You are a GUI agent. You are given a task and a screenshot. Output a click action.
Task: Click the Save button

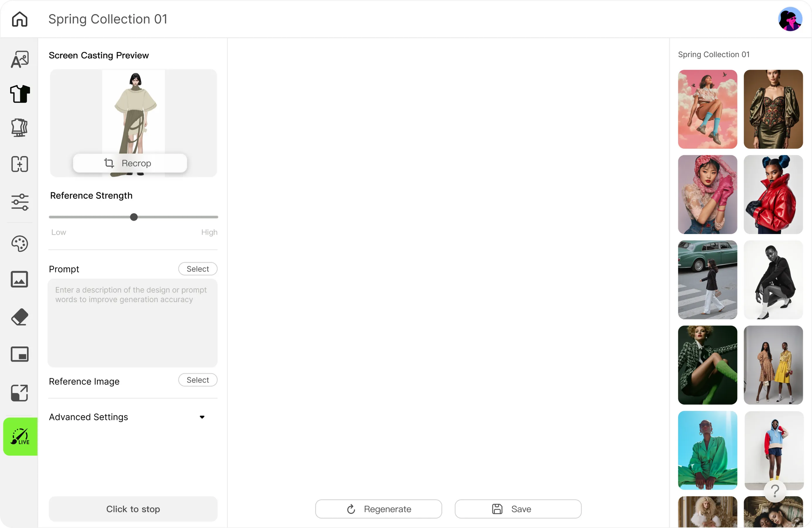pos(518,509)
